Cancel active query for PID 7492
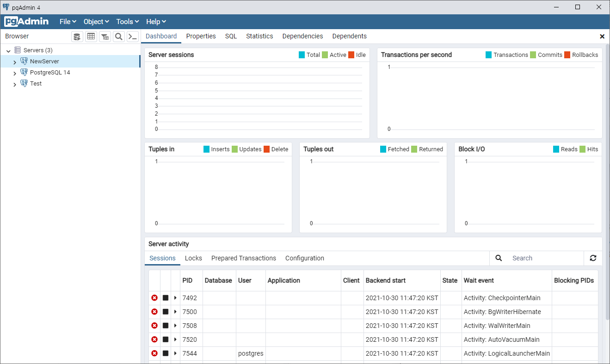The width and height of the screenshot is (610, 364). [166, 298]
